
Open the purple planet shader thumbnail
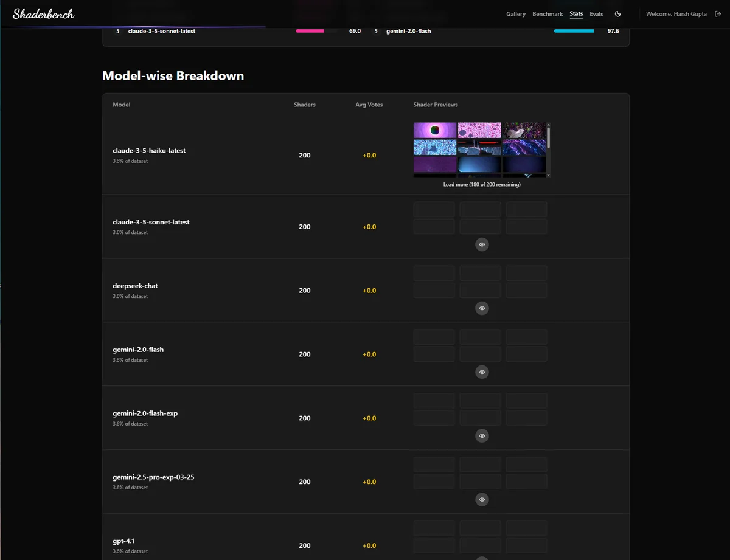click(x=434, y=130)
